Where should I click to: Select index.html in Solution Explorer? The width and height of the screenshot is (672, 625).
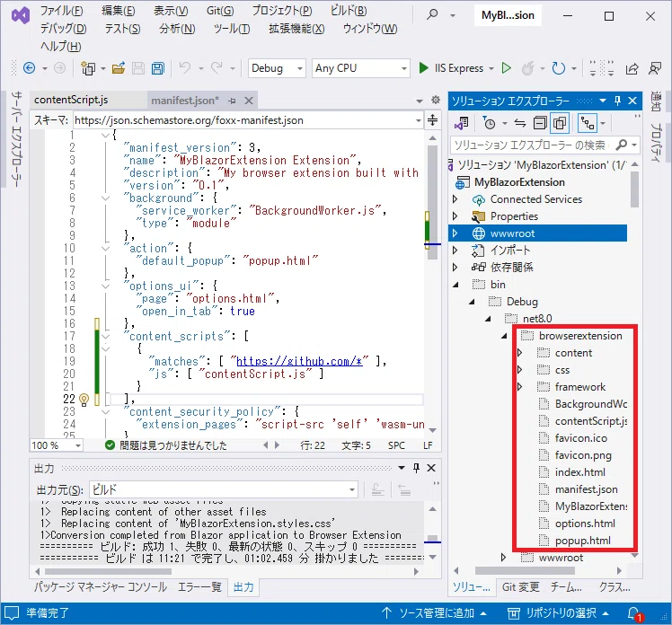click(579, 472)
